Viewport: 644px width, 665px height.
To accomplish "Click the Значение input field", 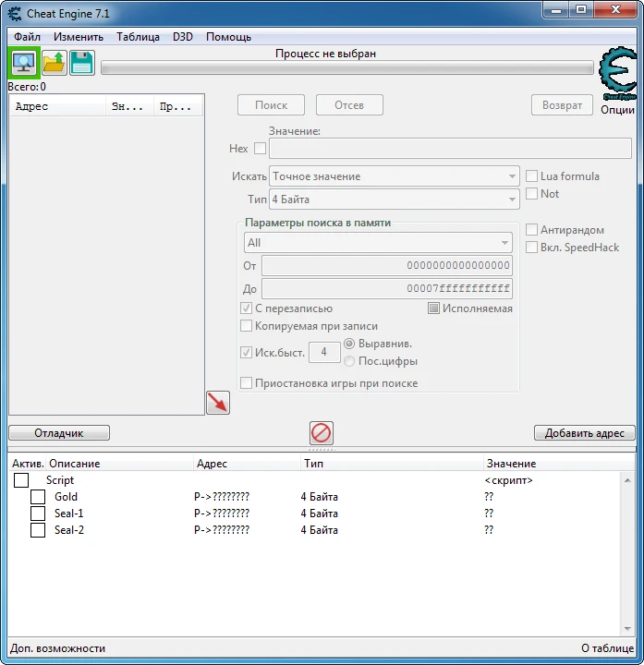I will (450, 149).
